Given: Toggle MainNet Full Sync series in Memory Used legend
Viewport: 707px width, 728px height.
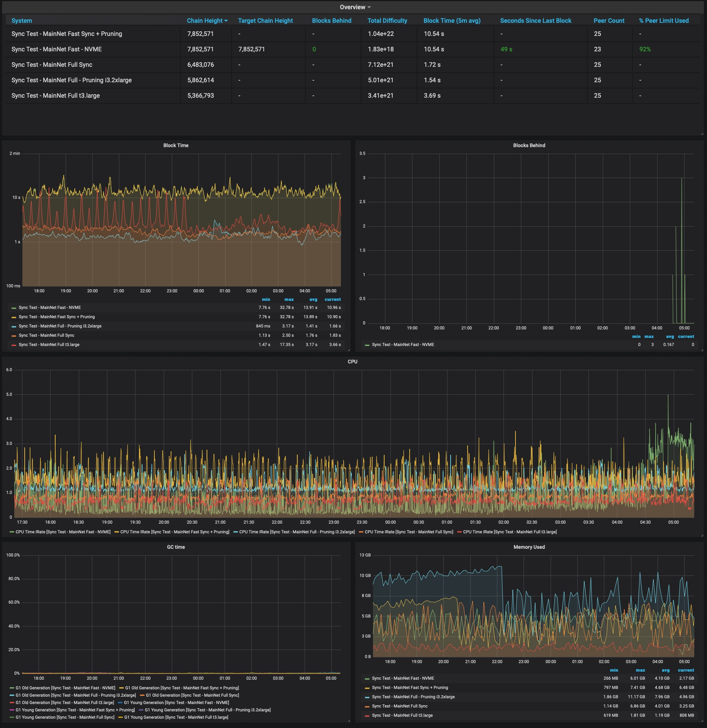Looking at the screenshot, I should (400, 706).
